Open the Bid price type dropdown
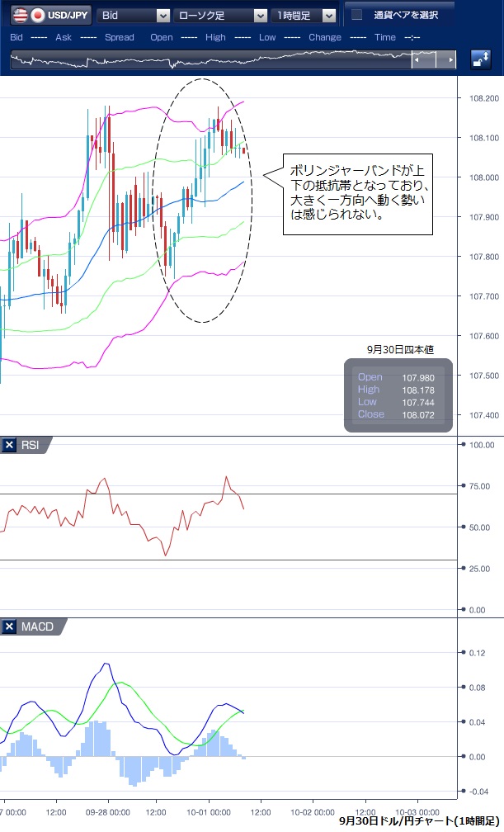The width and height of the screenshot is (504, 832). tap(163, 15)
